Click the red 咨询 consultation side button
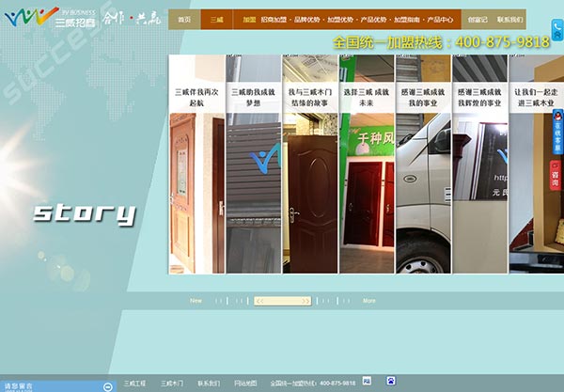Screen dimensions: 564x392 coord(556,176)
